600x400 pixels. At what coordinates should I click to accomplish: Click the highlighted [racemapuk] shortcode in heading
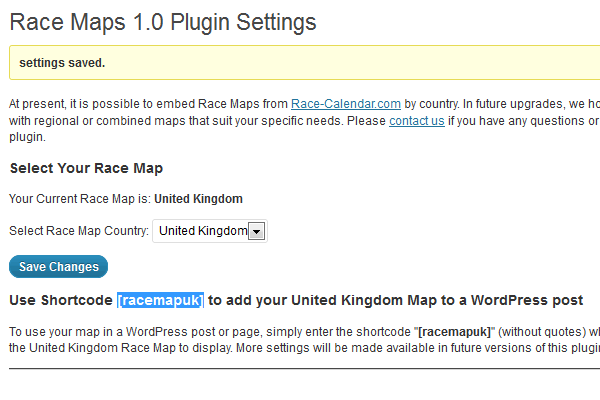click(160, 300)
